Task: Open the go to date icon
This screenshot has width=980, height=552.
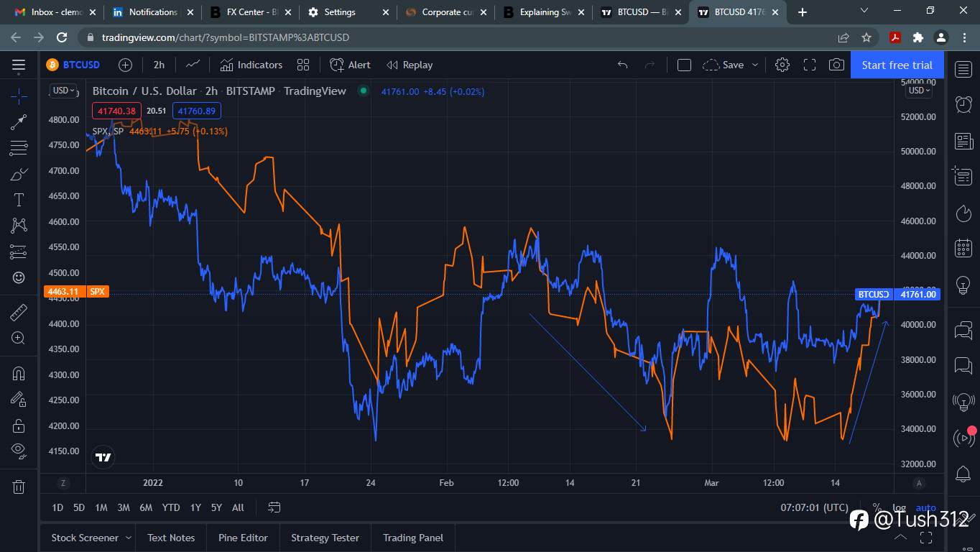Action: [x=274, y=507]
